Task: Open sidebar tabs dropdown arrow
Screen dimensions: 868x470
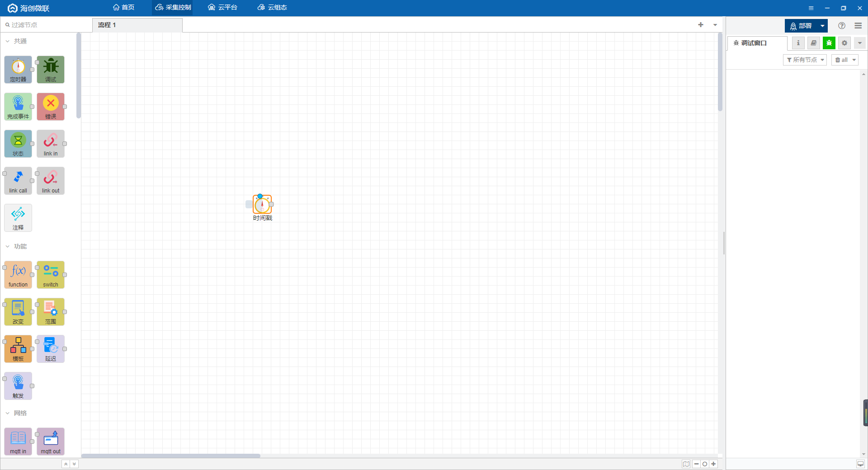Action: pyautogui.click(x=860, y=43)
